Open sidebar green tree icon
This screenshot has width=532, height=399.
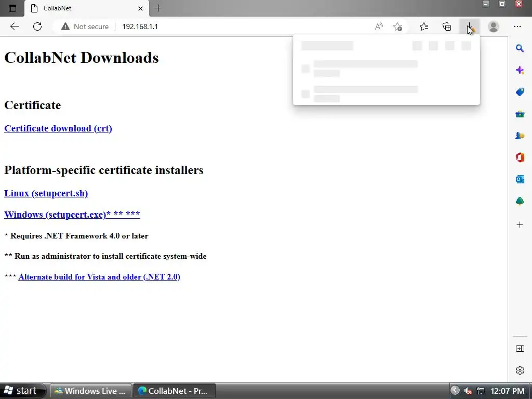tap(520, 201)
